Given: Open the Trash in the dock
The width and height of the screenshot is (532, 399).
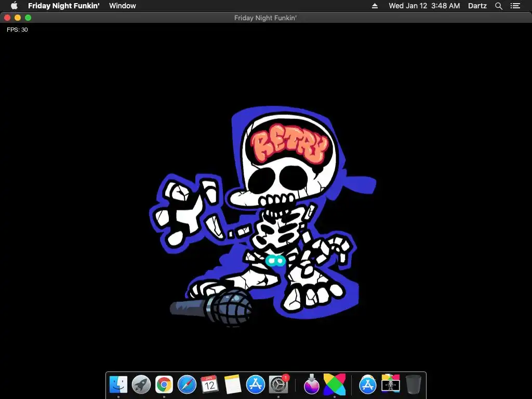Looking at the screenshot, I should tap(413, 384).
